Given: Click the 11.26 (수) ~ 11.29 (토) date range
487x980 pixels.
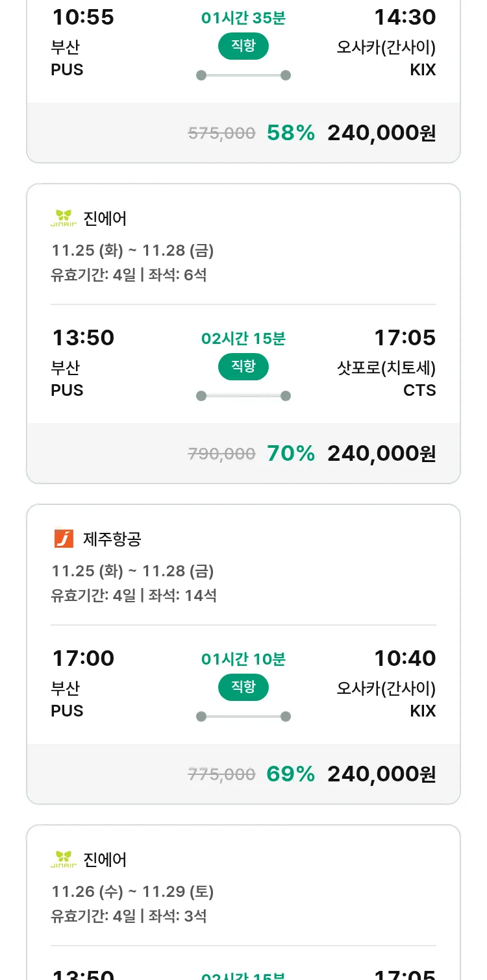Looking at the screenshot, I should (132, 892).
